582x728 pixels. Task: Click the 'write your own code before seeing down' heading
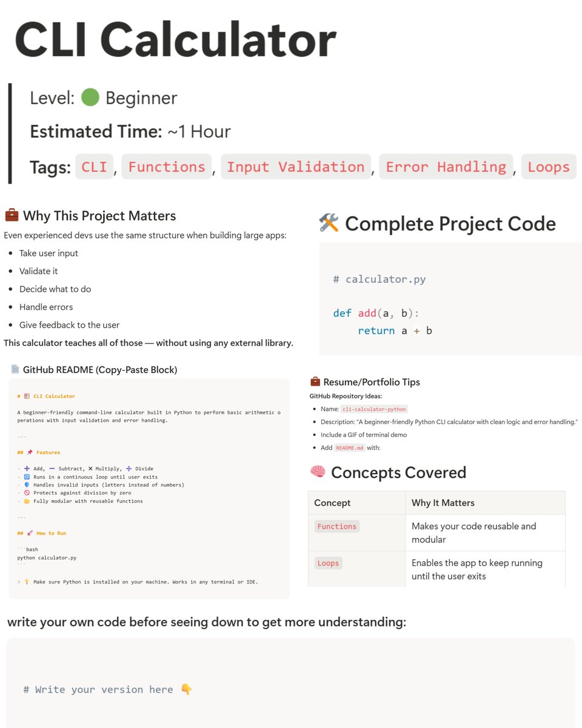[x=207, y=622]
